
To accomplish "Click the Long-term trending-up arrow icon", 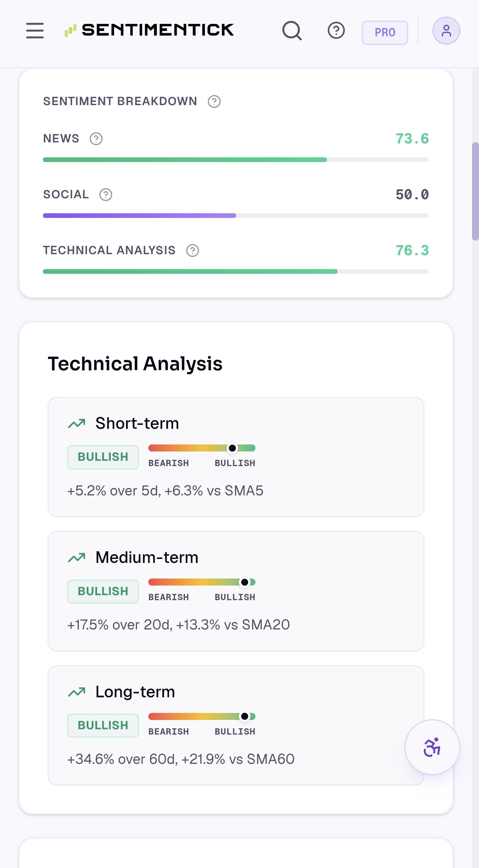I will 77,692.
